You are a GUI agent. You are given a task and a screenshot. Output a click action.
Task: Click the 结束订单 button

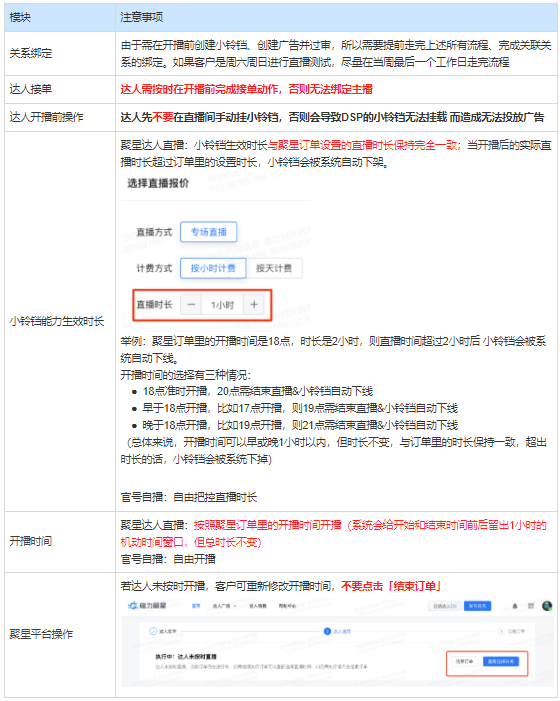pos(465,661)
